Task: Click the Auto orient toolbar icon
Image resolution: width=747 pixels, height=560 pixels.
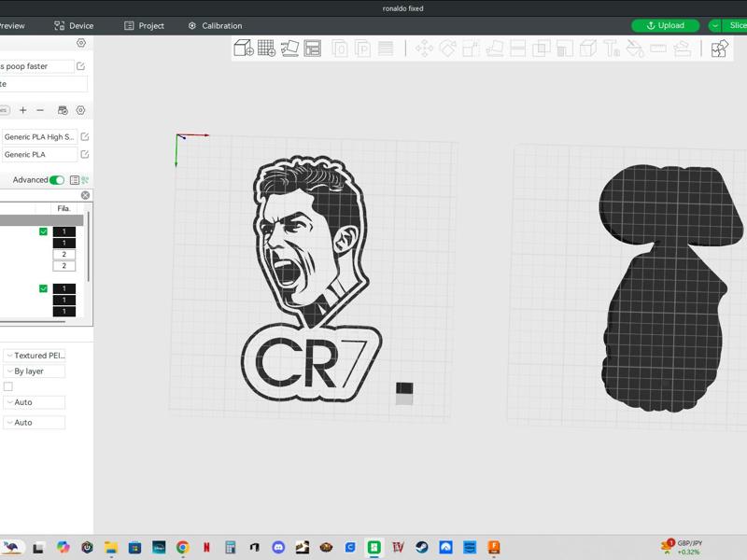Action: [289, 49]
